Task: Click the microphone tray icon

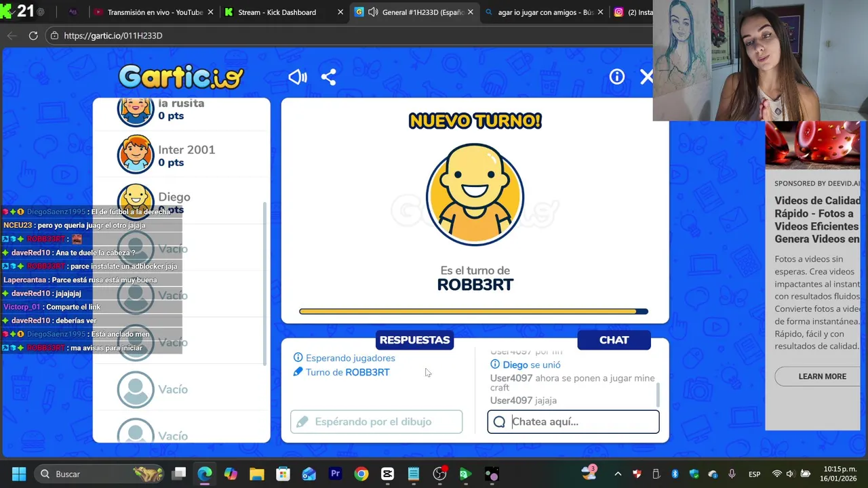Action: [731, 474]
